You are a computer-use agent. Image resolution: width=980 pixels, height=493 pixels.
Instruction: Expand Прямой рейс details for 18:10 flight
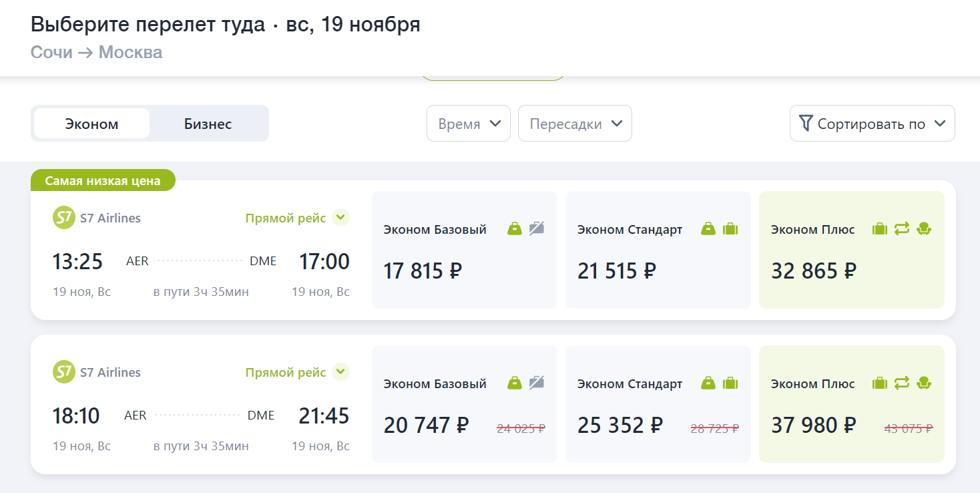(297, 372)
